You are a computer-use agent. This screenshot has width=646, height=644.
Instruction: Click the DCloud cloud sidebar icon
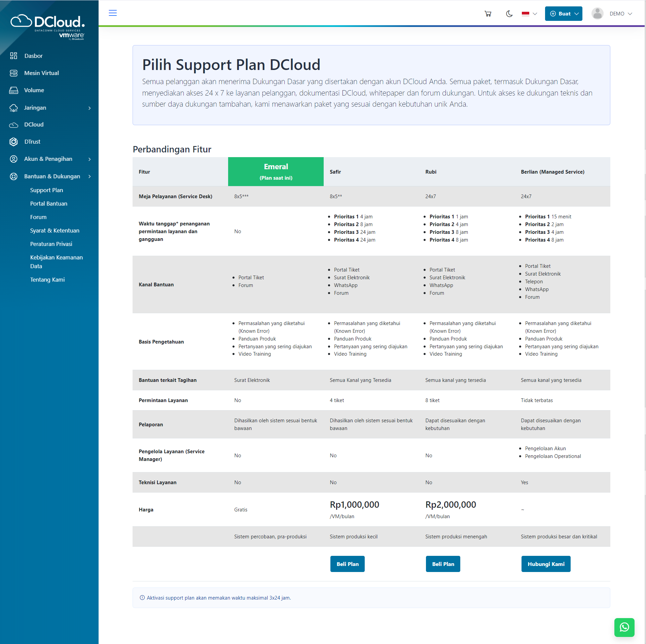click(13, 125)
